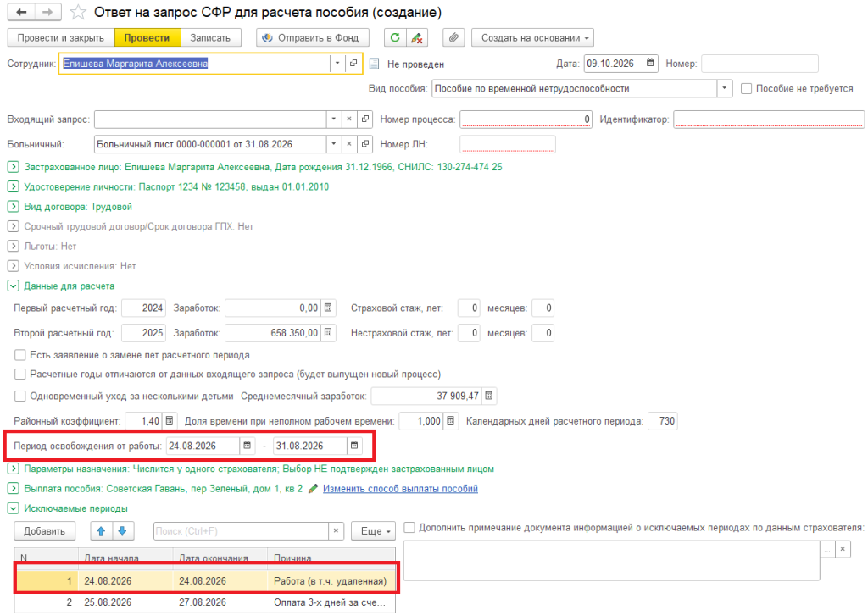Click Изменить способ выплаты пособий link
This screenshot has height=616, width=868.
coord(400,489)
